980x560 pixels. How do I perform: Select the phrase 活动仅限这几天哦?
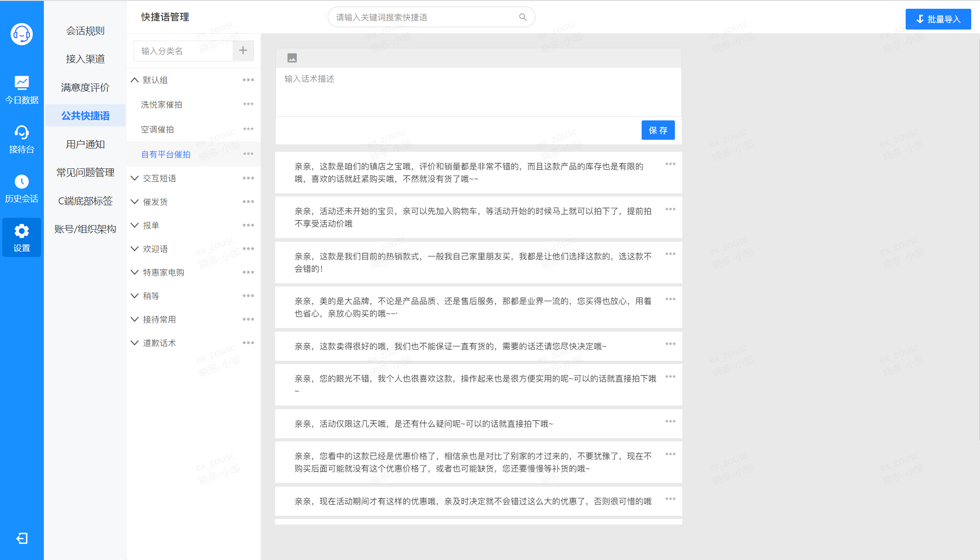(478, 423)
